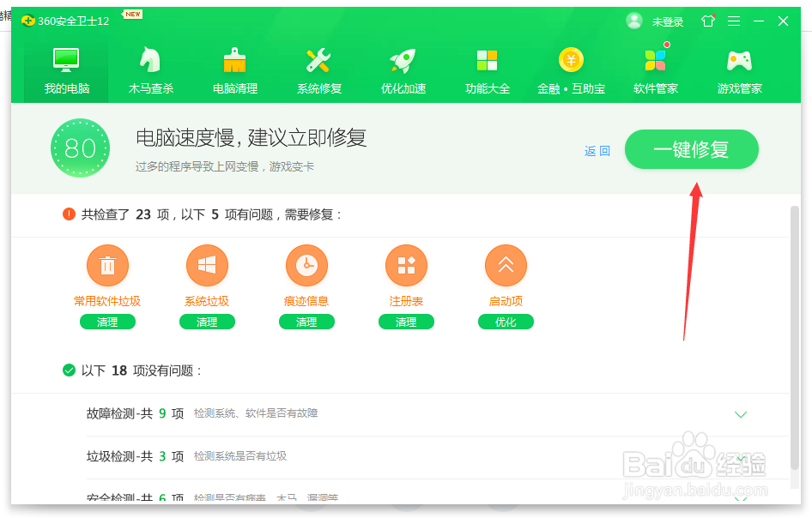Open the hamburger main menu

734,21
